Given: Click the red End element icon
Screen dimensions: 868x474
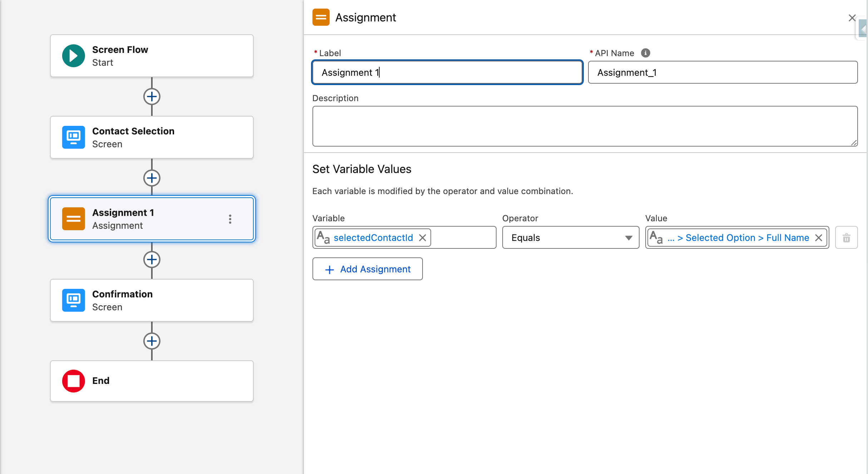Looking at the screenshot, I should 73,381.
